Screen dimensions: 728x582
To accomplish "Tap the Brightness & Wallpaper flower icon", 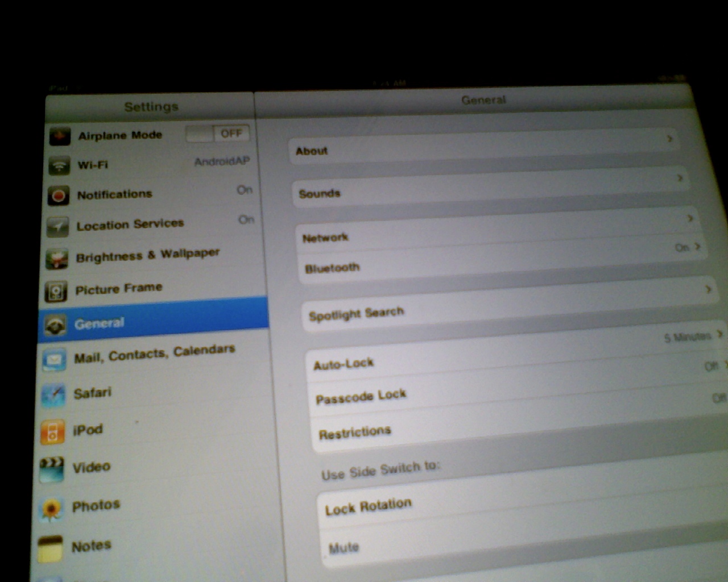I will click(x=57, y=259).
